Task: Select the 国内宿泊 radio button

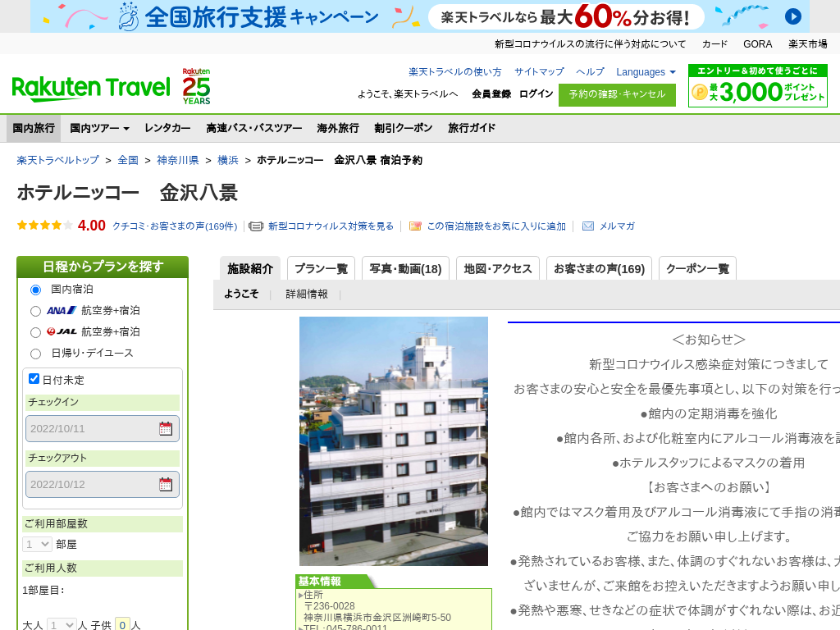Action: (x=35, y=290)
